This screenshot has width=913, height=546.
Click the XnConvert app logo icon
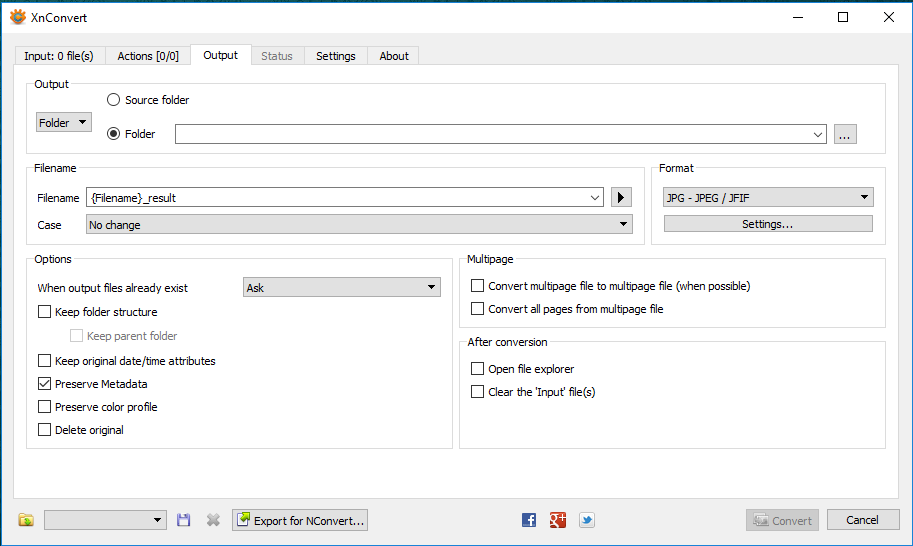[x=18, y=17]
